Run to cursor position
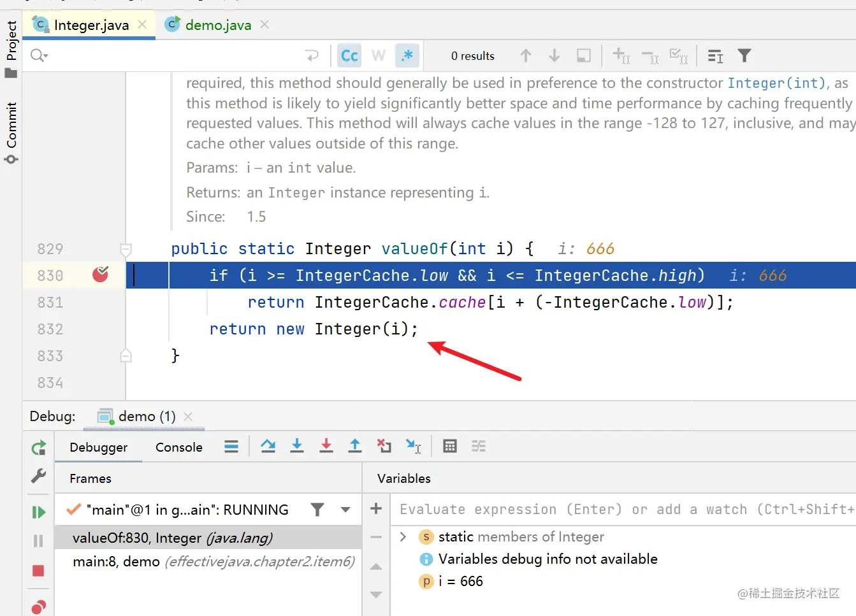This screenshot has width=856, height=616. [414, 447]
